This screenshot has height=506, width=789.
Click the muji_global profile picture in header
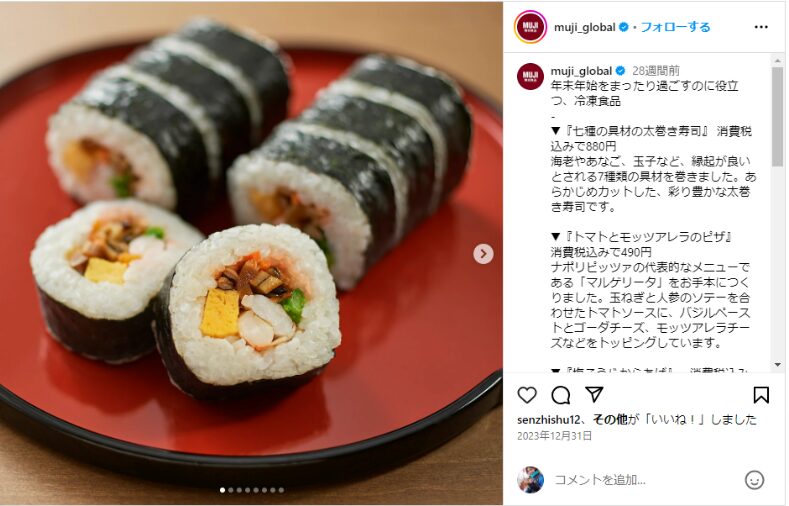(530, 27)
